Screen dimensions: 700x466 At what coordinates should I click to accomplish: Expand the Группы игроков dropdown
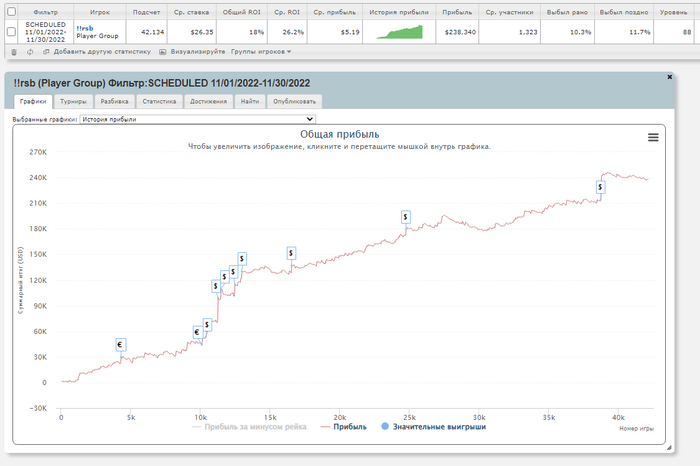coord(261,52)
